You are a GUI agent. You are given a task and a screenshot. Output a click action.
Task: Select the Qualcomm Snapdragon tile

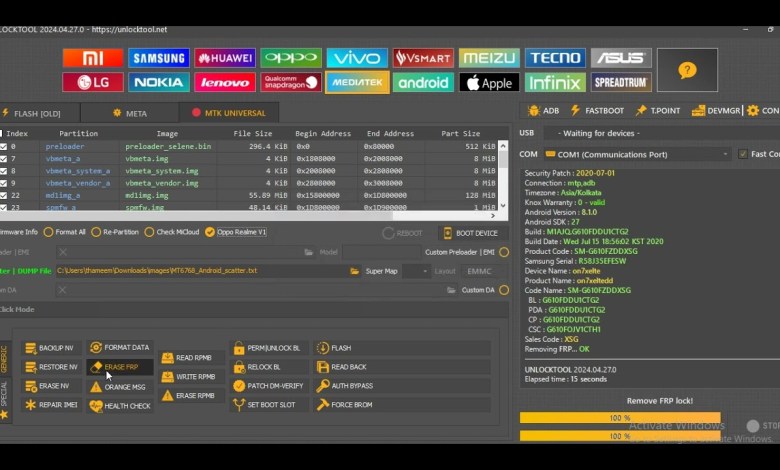pos(291,82)
